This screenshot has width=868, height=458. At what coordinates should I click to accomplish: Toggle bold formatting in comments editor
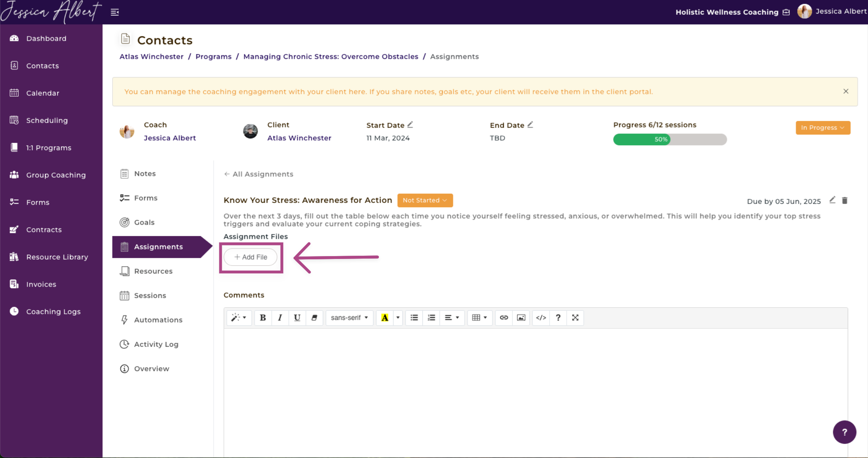[262, 317]
